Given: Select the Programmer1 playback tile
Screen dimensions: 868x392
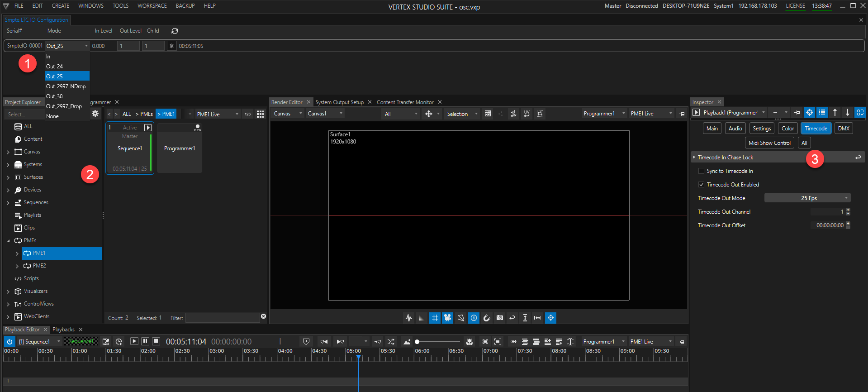Looking at the screenshot, I should pos(180,148).
